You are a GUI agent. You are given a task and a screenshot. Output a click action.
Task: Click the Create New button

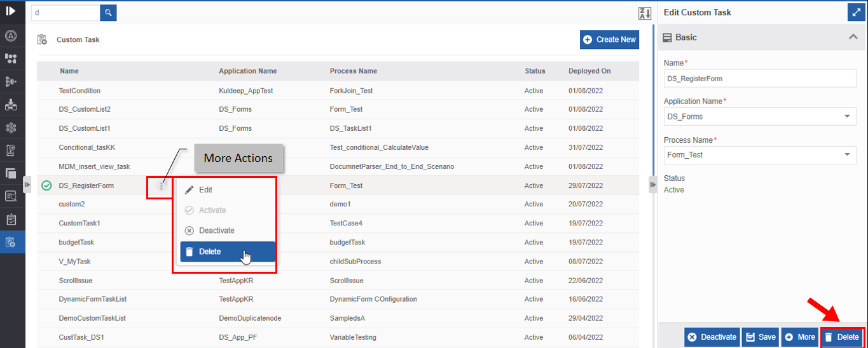click(x=609, y=39)
